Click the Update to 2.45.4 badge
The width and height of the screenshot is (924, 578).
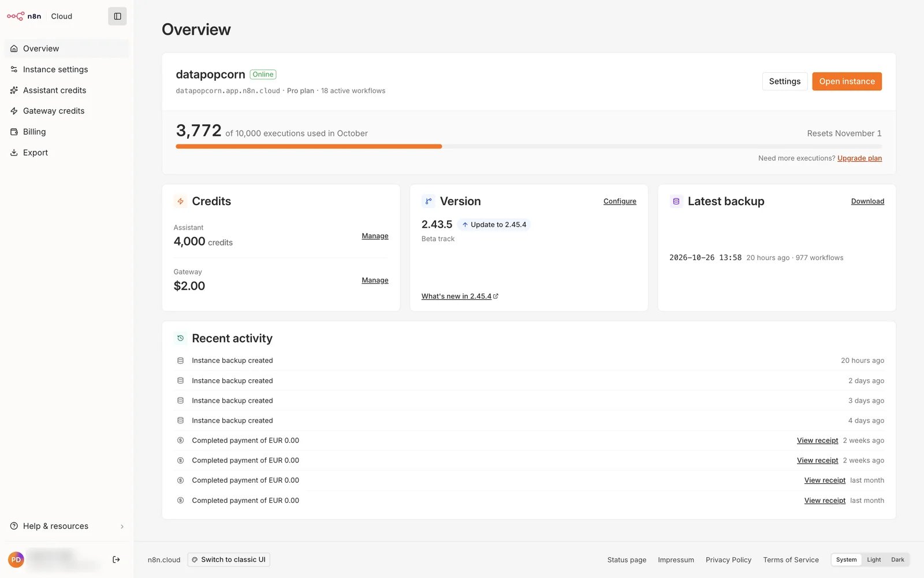(x=494, y=225)
